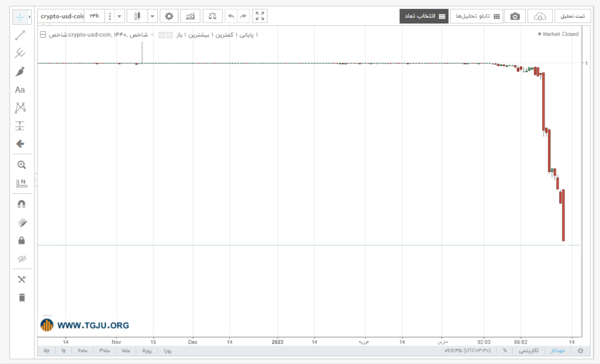This screenshot has width=600, height=364.
Task: Select the Aa text annotation tool
Action: (20, 90)
